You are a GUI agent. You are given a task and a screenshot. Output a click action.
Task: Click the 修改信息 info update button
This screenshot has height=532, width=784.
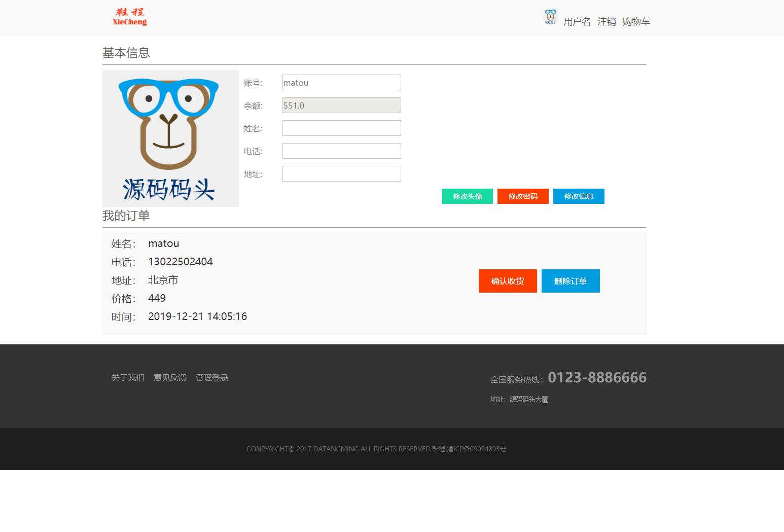pos(578,196)
